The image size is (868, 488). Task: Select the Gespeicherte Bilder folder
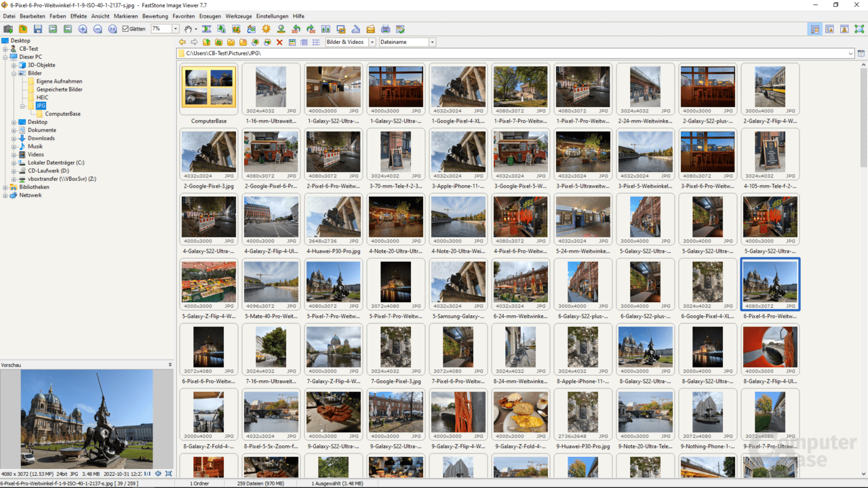[59, 89]
